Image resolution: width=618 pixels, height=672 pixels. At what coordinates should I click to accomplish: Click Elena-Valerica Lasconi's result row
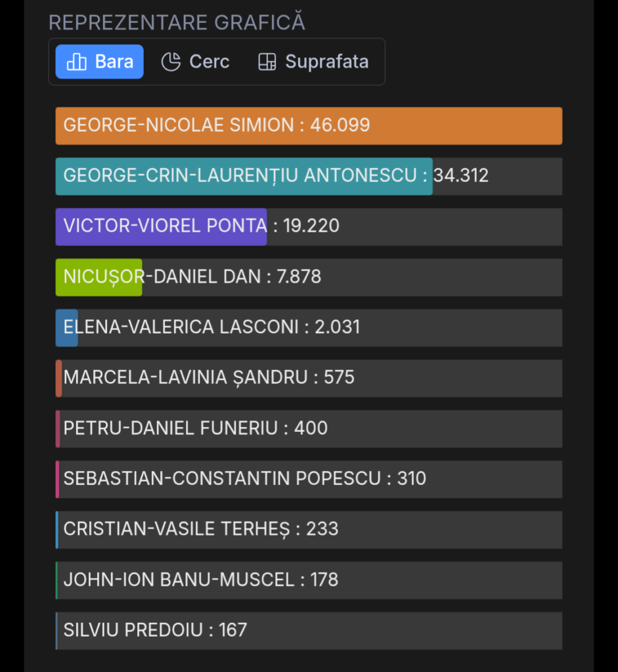[309, 327]
